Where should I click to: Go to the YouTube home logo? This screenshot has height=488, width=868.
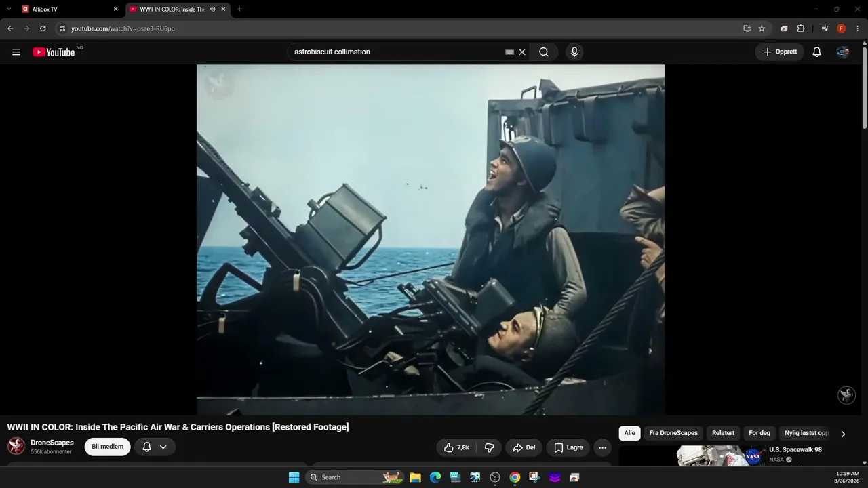click(54, 52)
